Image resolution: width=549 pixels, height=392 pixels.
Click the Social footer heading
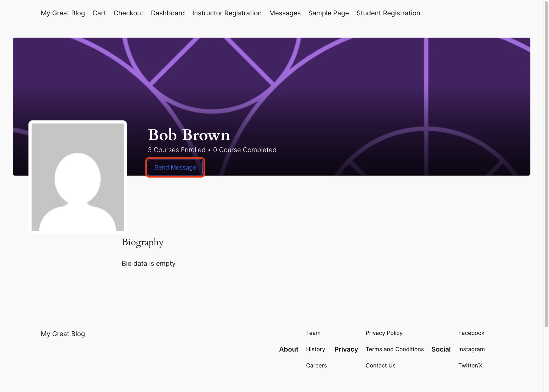pyautogui.click(x=441, y=349)
